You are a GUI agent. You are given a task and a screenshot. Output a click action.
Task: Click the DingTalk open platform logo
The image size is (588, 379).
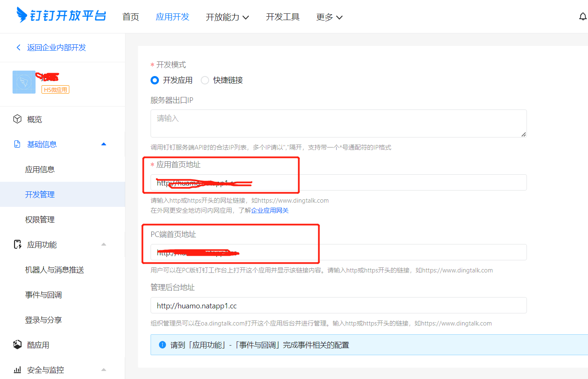click(x=61, y=15)
